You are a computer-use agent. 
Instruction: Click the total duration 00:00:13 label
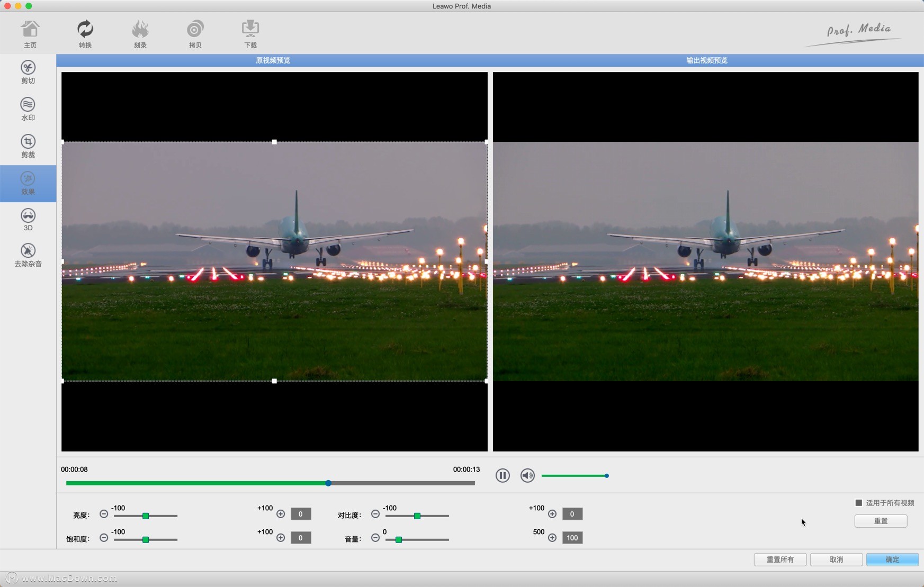[x=467, y=469]
